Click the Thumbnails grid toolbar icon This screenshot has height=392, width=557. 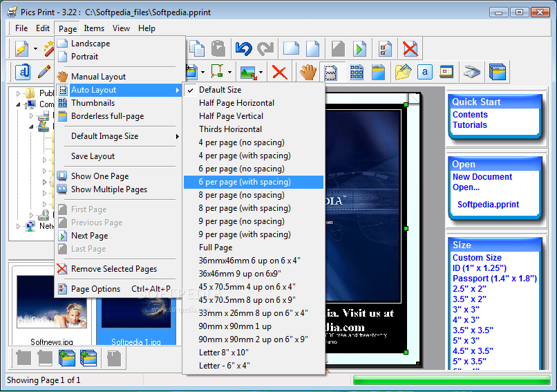pos(356,72)
